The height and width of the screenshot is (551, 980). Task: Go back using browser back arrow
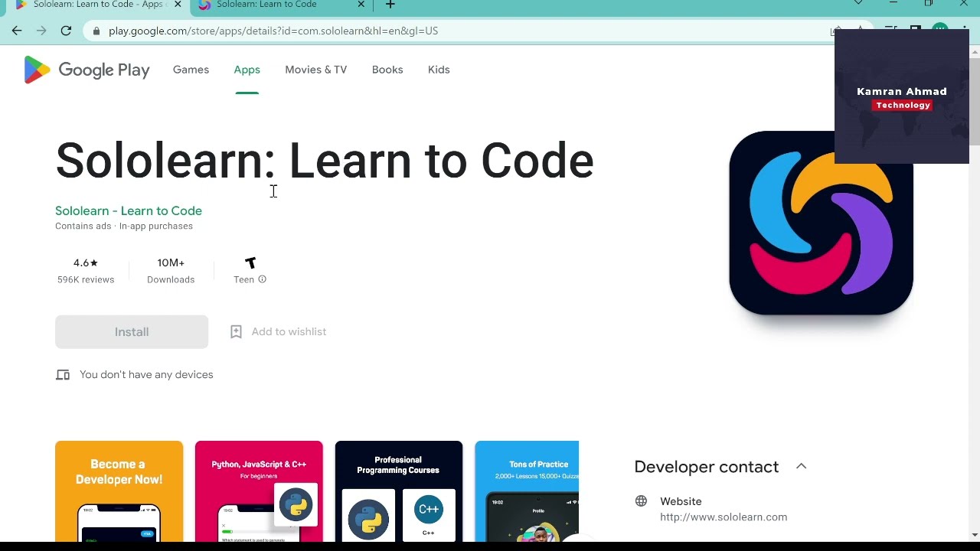pos(17,31)
